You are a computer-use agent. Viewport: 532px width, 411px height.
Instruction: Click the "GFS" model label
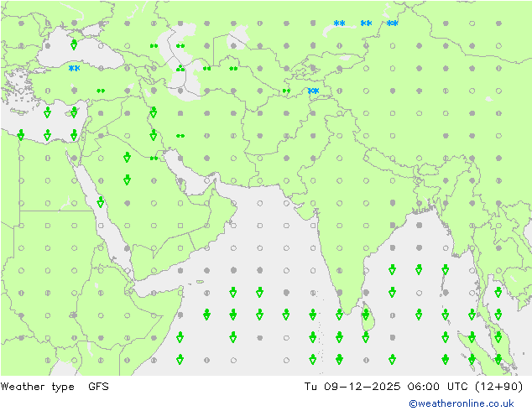98,386
